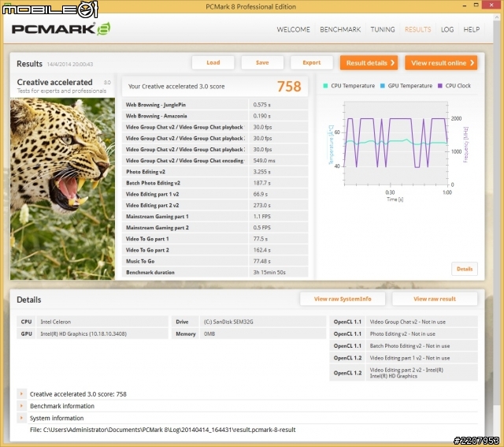Click the PCMark 8 logo

click(61, 29)
